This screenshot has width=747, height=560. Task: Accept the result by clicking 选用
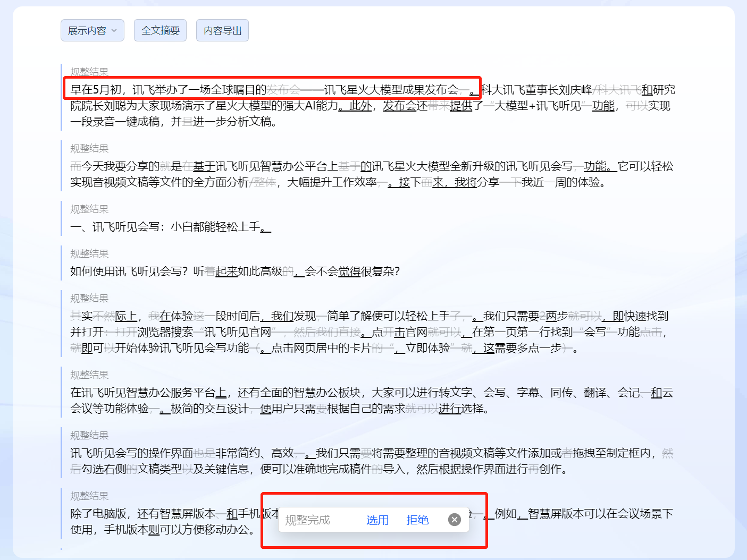coord(377,520)
